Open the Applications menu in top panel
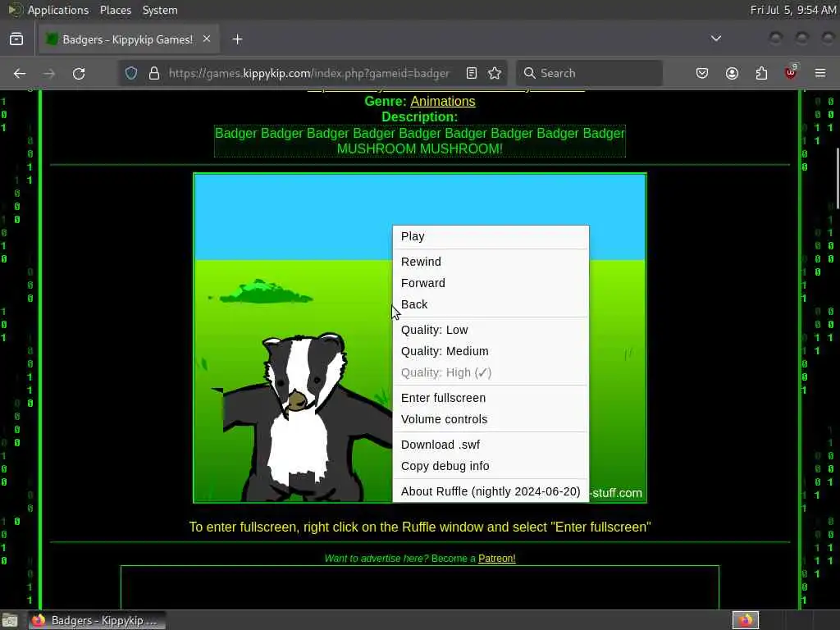Viewport: 840px width, 630px height. pyautogui.click(x=58, y=10)
